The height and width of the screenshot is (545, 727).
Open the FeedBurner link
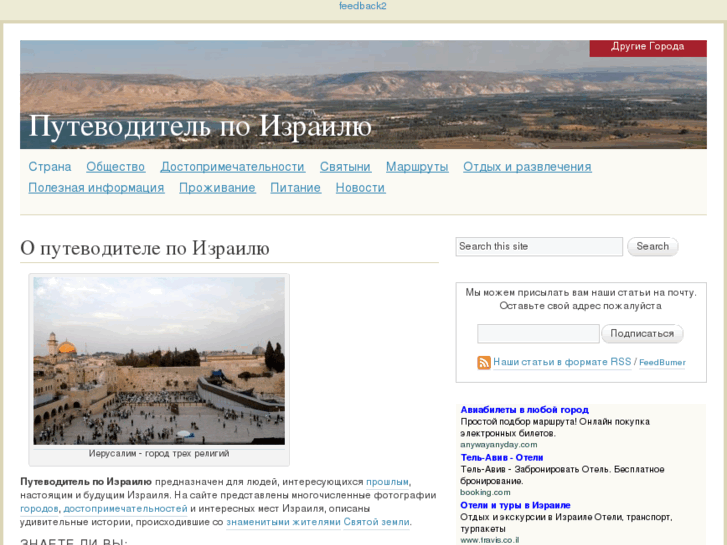(x=662, y=363)
